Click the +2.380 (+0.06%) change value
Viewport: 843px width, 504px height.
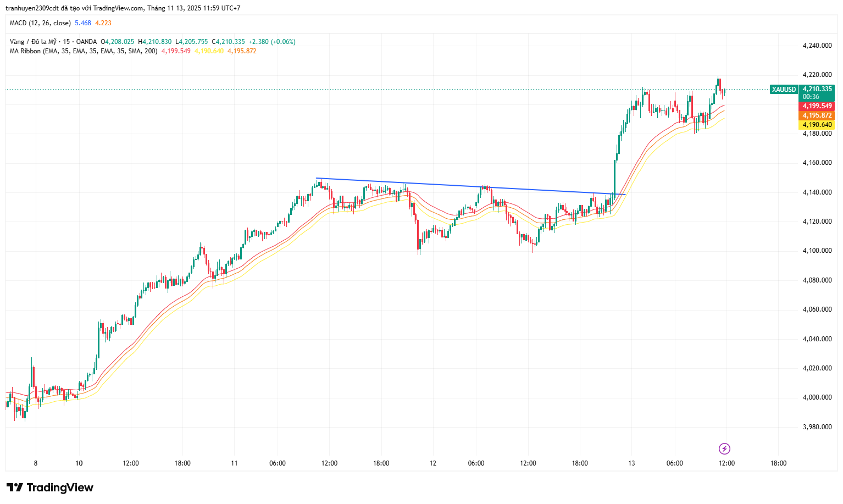[272, 42]
